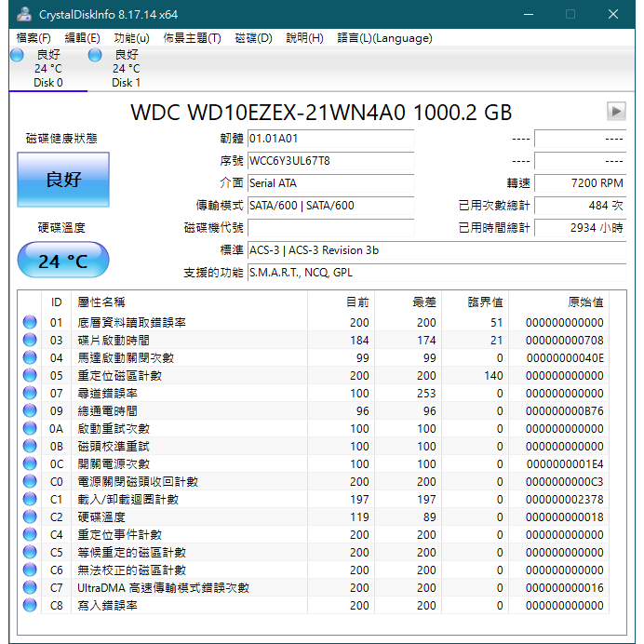Image resolution: width=644 pixels, height=644 pixels.
Task: Click the Disk 0 status orb icon
Action: pos(18,55)
